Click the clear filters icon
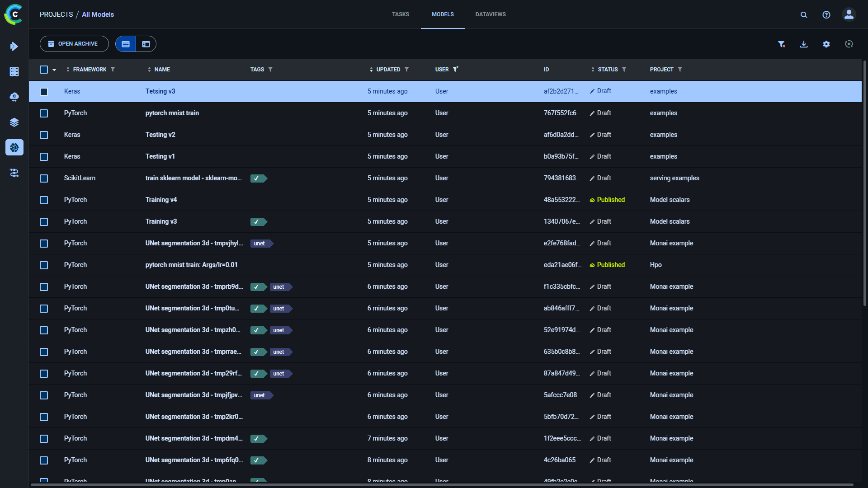The height and width of the screenshot is (488, 868). point(781,44)
